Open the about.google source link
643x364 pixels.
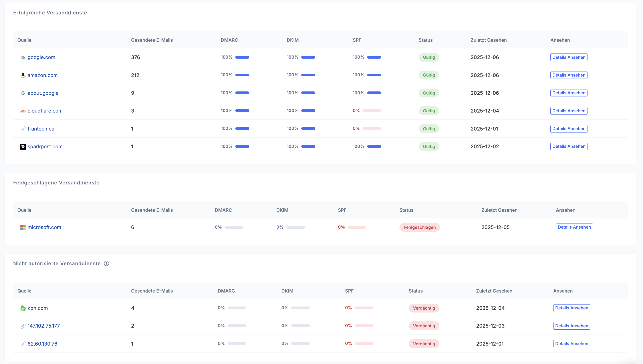click(x=43, y=93)
